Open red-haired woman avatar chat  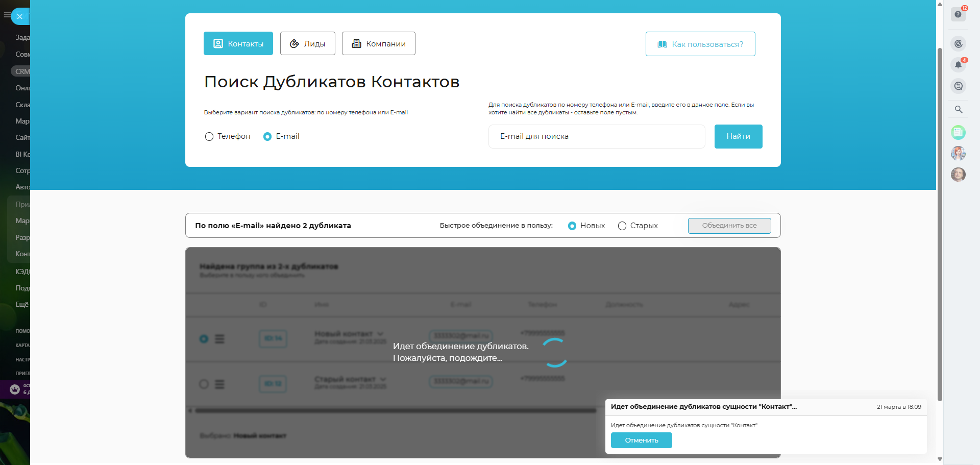(x=958, y=153)
